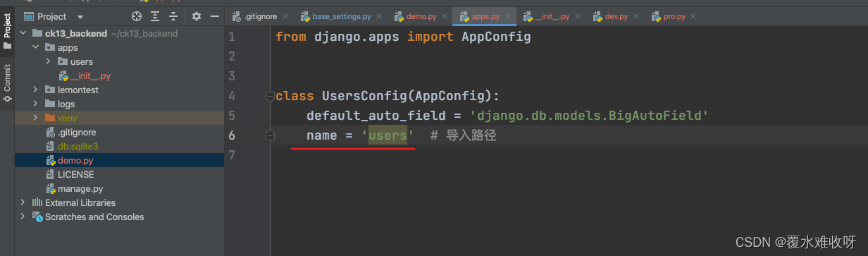Select the apps folder in tree
The height and width of the screenshot is (256, 868).
68,47
